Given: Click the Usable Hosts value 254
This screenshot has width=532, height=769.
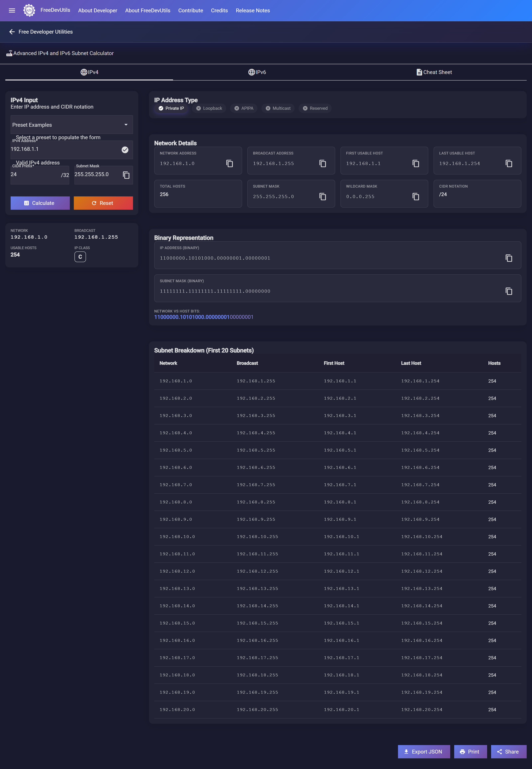Looking at the screenshot, I should pos(15,255).
